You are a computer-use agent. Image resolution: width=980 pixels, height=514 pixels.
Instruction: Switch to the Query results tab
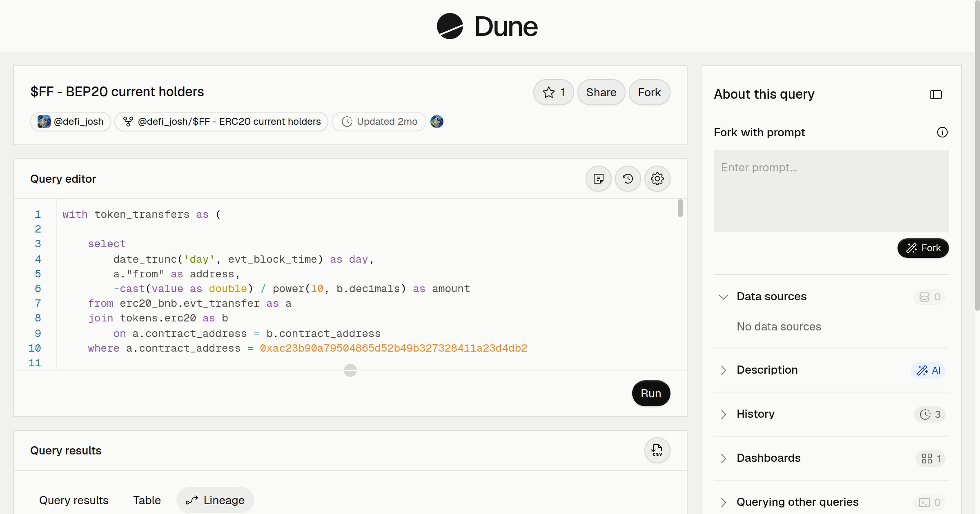[74, 500]
